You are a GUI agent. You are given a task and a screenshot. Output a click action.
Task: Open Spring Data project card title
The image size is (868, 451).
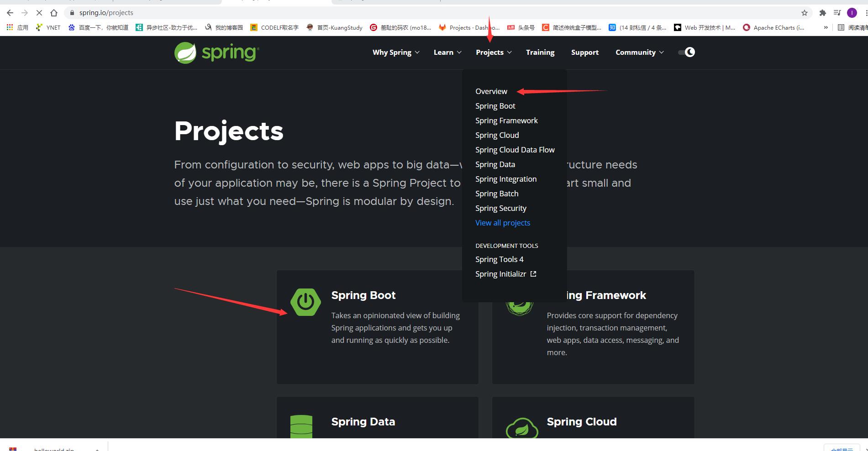(363, 422)
